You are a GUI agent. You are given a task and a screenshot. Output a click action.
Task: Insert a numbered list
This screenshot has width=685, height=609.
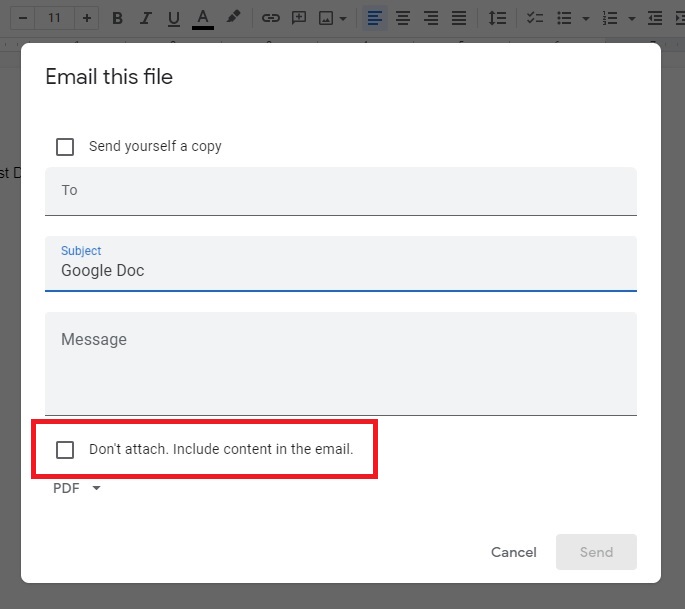pos(609,18)
